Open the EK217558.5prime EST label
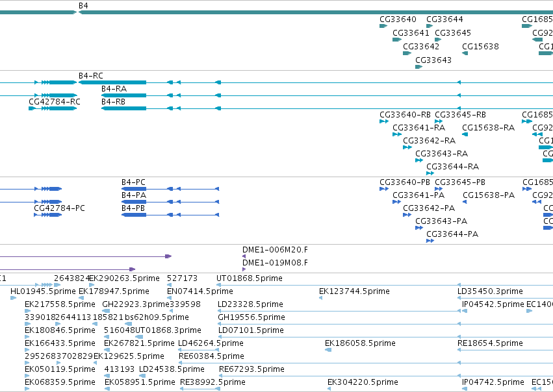Screen dimensions: 553x392 (x=60, y=304)
